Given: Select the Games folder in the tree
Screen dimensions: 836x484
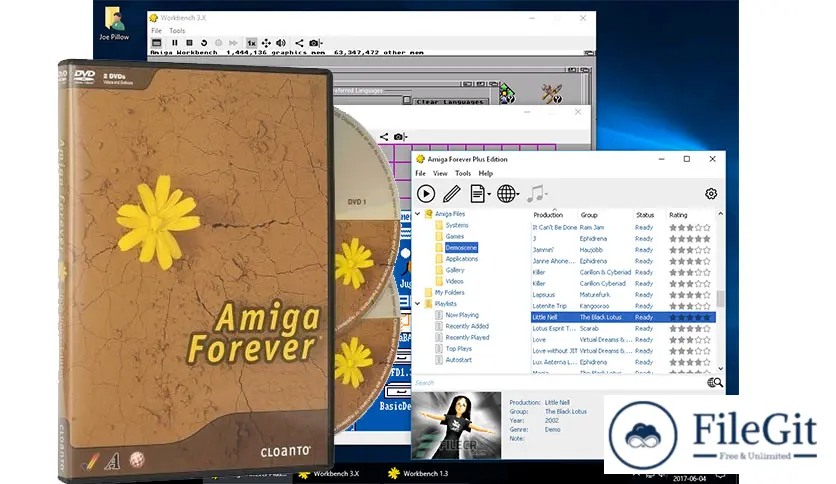Looking at the screenshot, I should [x=455, y=236].
